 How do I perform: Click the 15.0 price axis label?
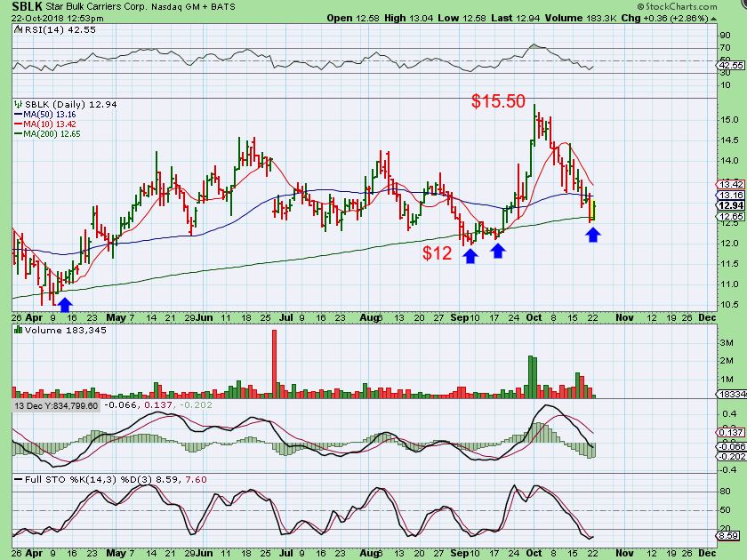point(729,120)
